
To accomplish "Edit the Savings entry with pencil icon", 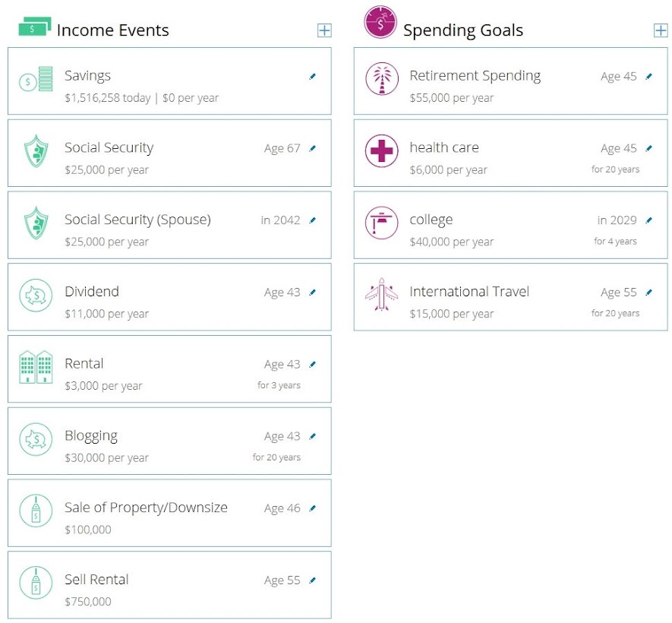I will 313,76.
